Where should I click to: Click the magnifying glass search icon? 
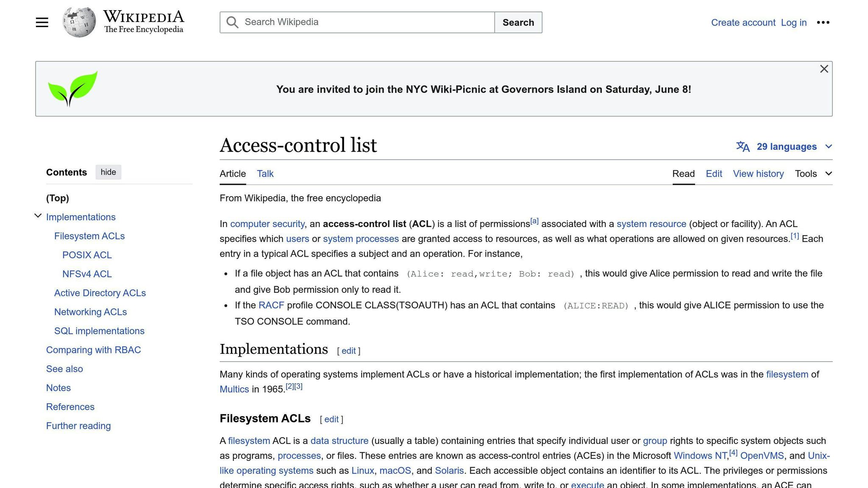tap(232, 22)
